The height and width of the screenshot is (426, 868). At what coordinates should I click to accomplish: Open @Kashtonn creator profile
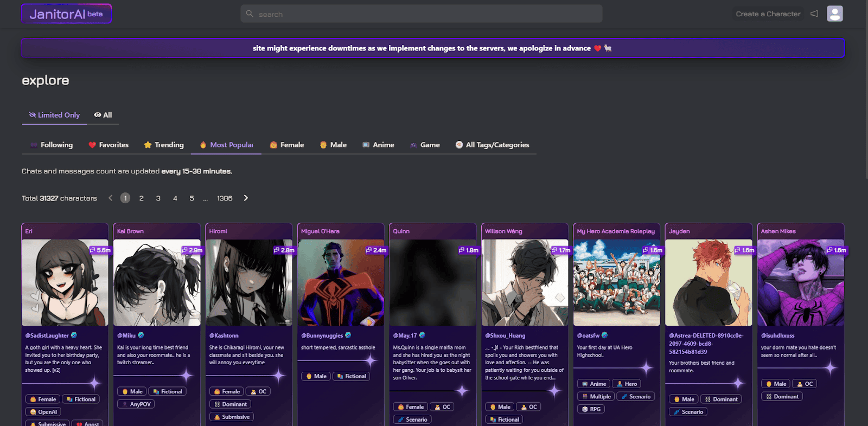point(224,335)
